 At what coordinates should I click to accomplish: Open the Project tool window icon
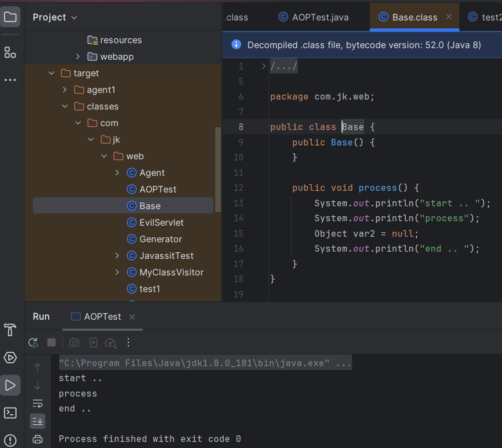pyautogui.click(x=11, y=17)
